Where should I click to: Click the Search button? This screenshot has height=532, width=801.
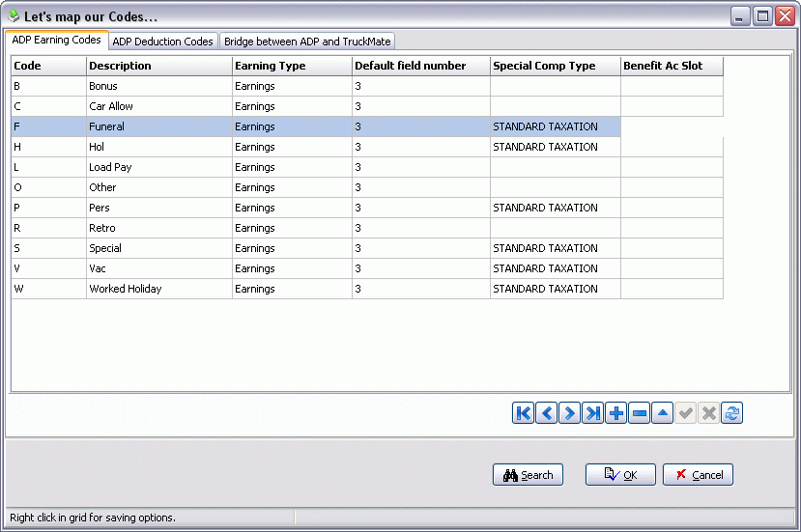(x=528, y=475)
